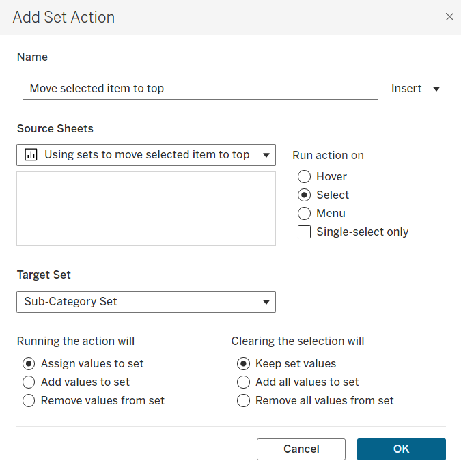
Task: Pick the Menu run action option
Action: [x=305, y=214]
